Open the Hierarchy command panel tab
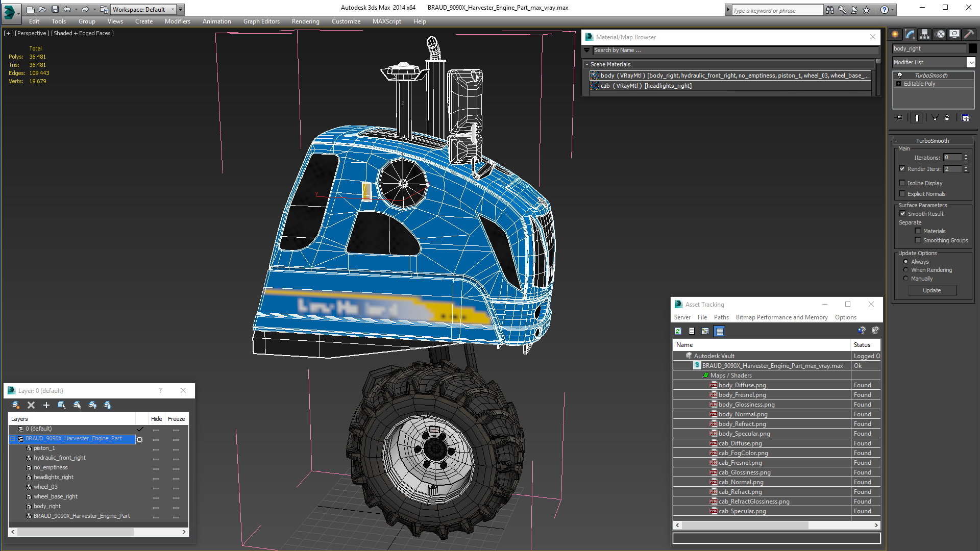980x551 pixels. point(924,34)
